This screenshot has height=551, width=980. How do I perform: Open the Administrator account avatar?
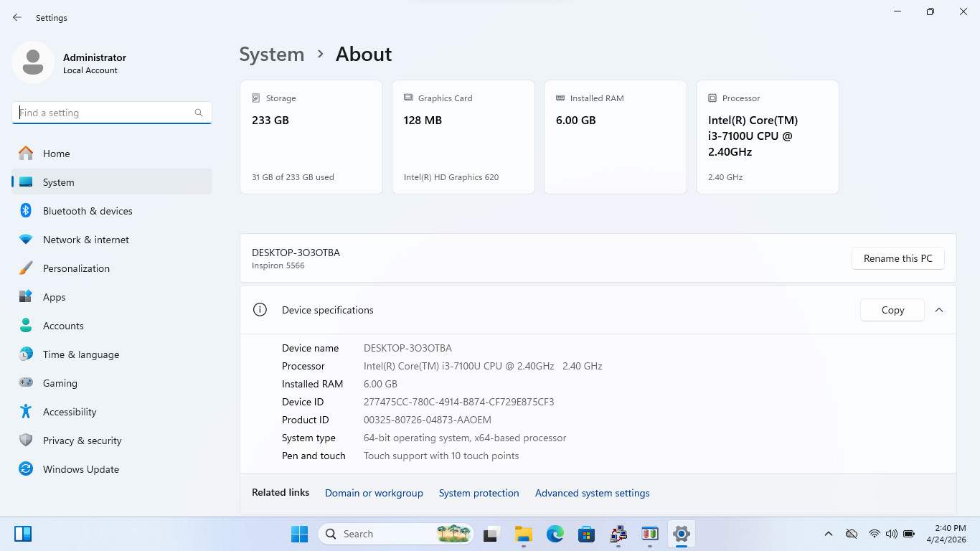pos(33,62)
